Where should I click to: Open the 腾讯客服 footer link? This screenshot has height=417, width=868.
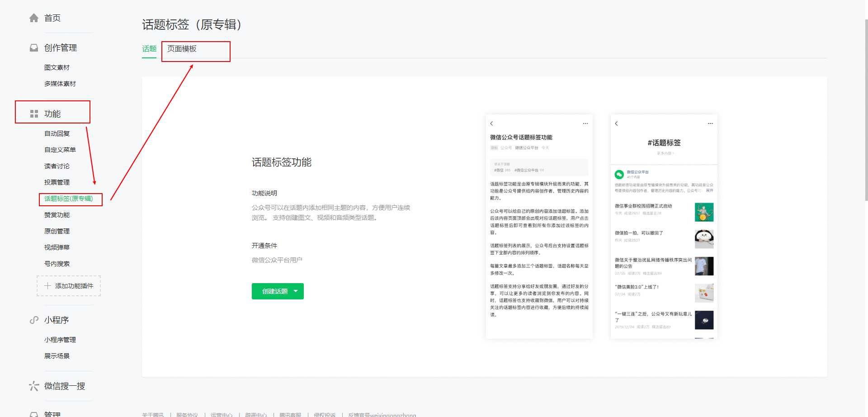pos(291,415)
